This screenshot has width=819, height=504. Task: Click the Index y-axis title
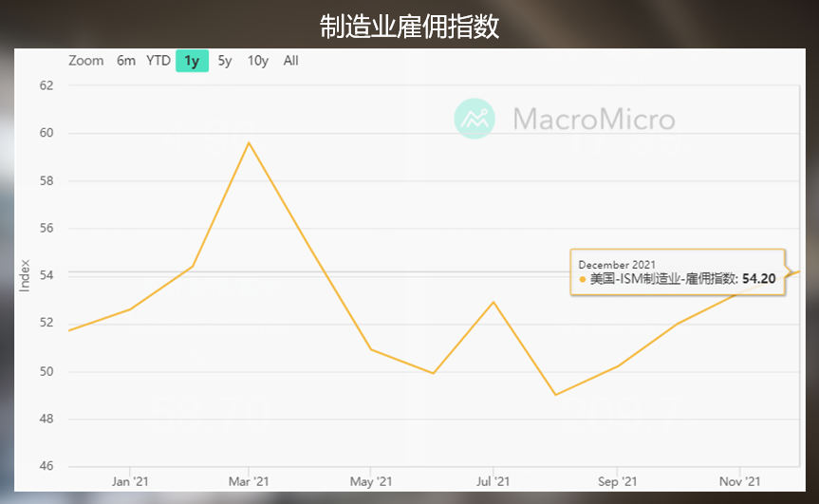coord(25,275)
